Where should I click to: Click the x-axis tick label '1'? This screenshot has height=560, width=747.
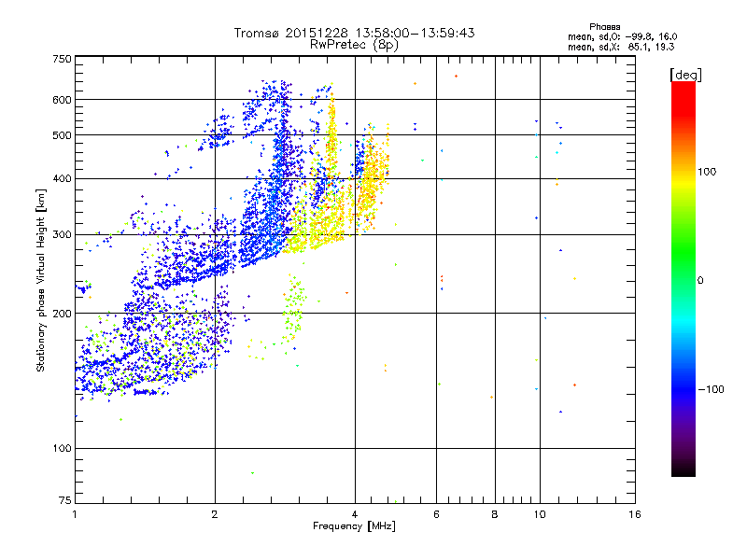(75, 514)
